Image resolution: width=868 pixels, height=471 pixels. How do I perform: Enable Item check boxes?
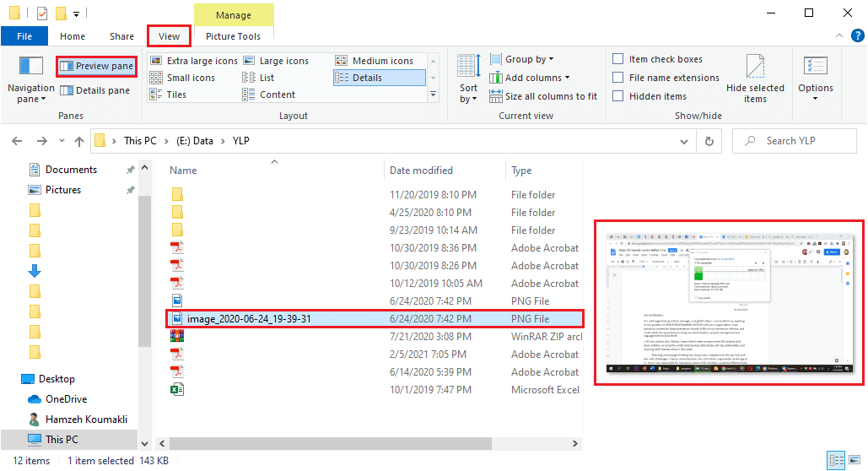[618, 59]
